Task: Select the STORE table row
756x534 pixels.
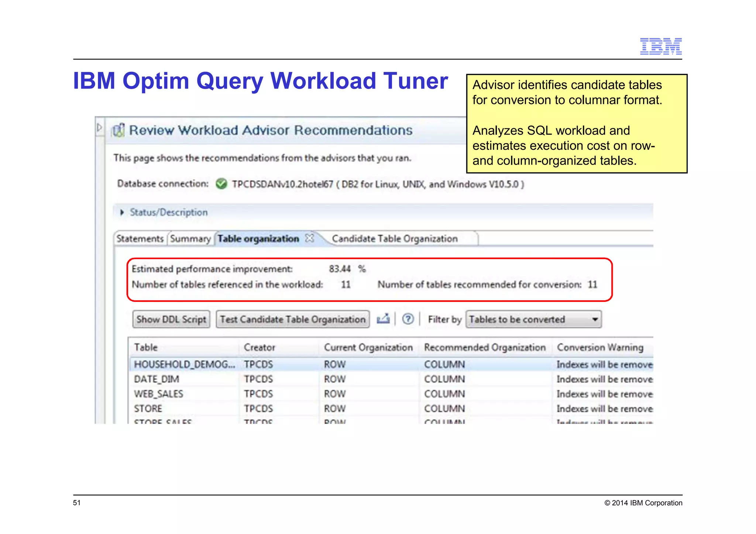Action: tap(391, 409)
